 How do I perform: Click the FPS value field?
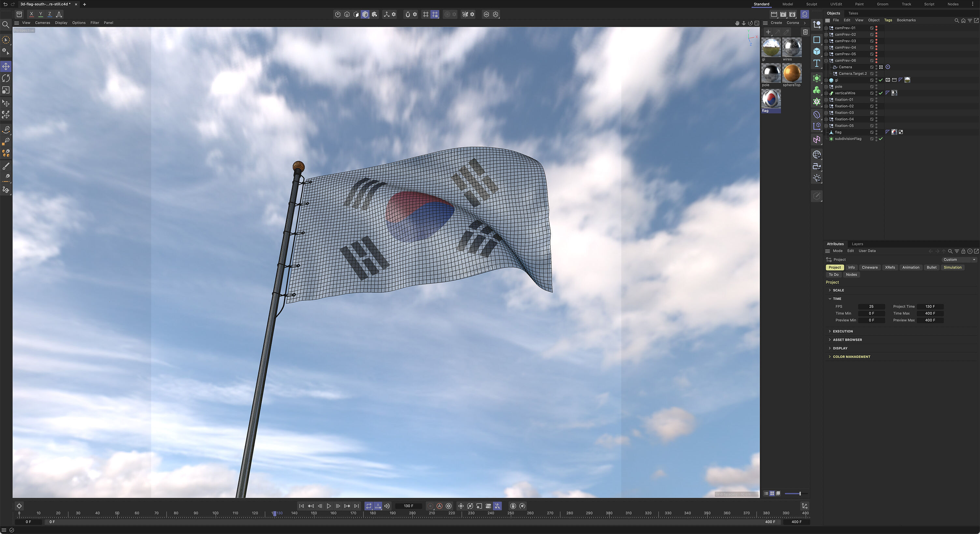(x=871, y=307)
